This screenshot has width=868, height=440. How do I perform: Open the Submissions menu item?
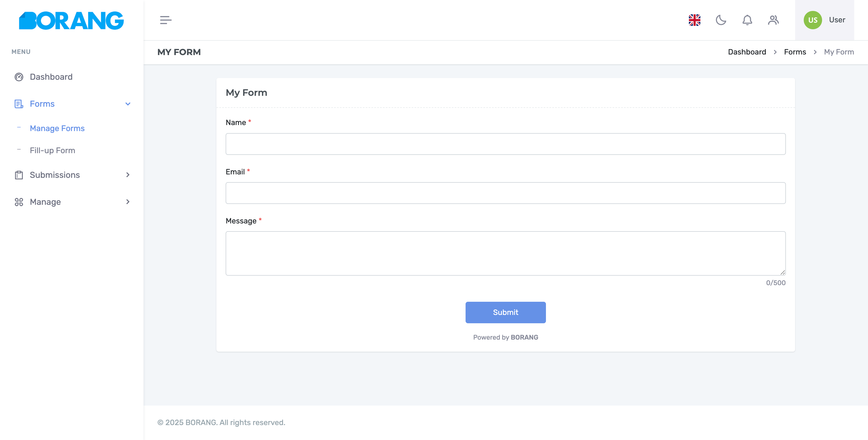[72, 175]
